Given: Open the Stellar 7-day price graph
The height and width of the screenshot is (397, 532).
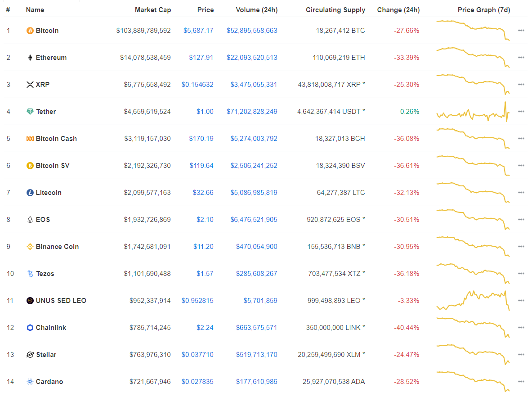Looking at the screenshot, I should [x=473, y=355].
